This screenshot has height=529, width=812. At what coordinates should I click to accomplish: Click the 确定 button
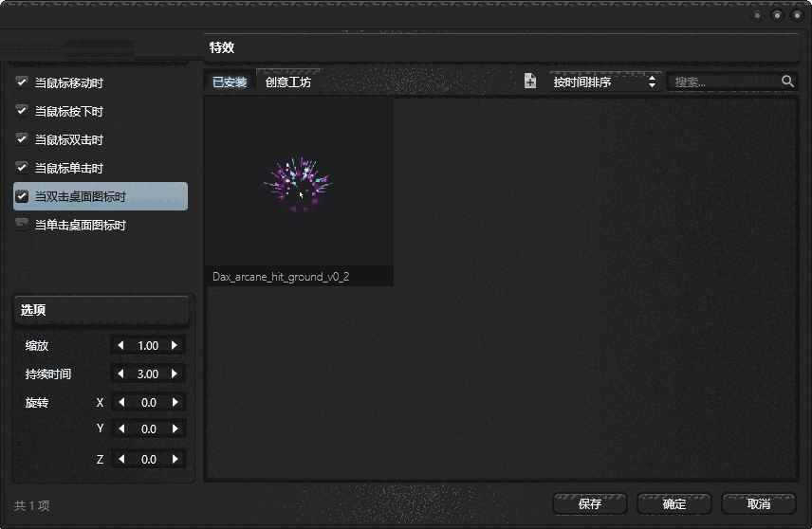pyautogui.click(x=674, y=503)
